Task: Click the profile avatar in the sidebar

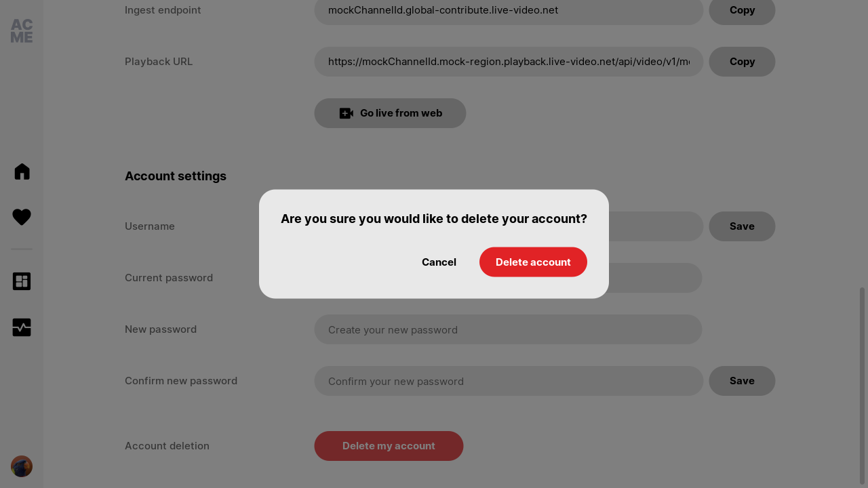Action: (22, 466)
